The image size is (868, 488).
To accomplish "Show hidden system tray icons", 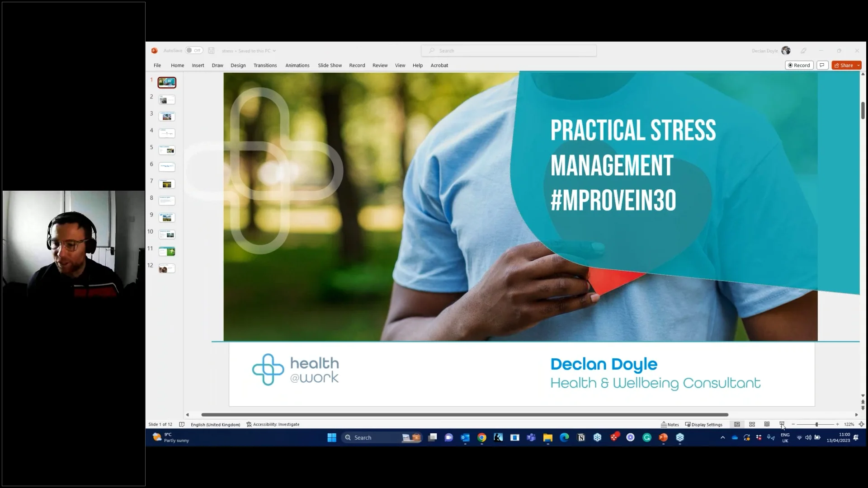I will (x=722, y=437).
